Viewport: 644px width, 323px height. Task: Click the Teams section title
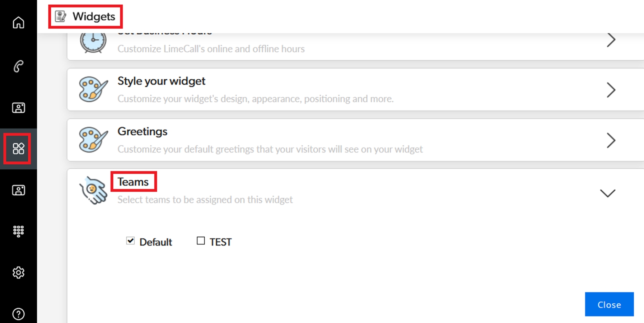coord(133,182)
